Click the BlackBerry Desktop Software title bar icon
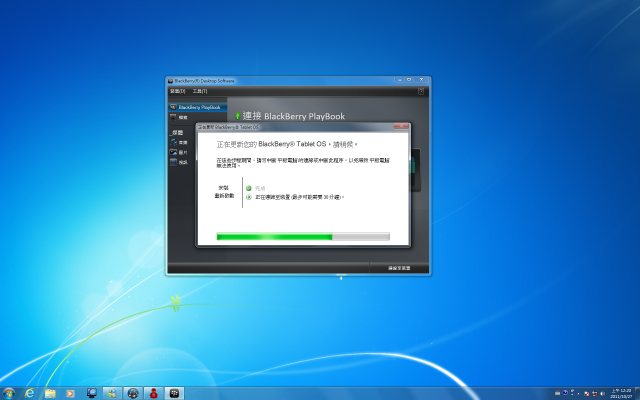Viewport: 640px width, 400px height. pos(171,81)
